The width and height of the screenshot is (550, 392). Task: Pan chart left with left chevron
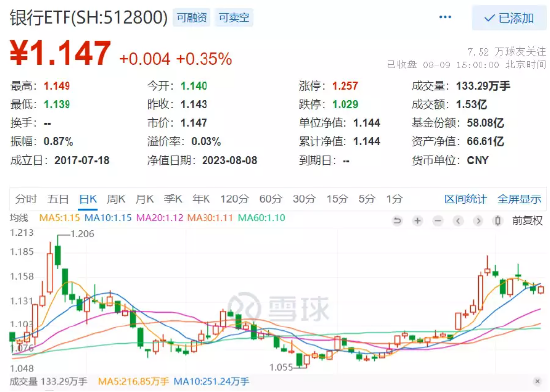tap(458, 221)
